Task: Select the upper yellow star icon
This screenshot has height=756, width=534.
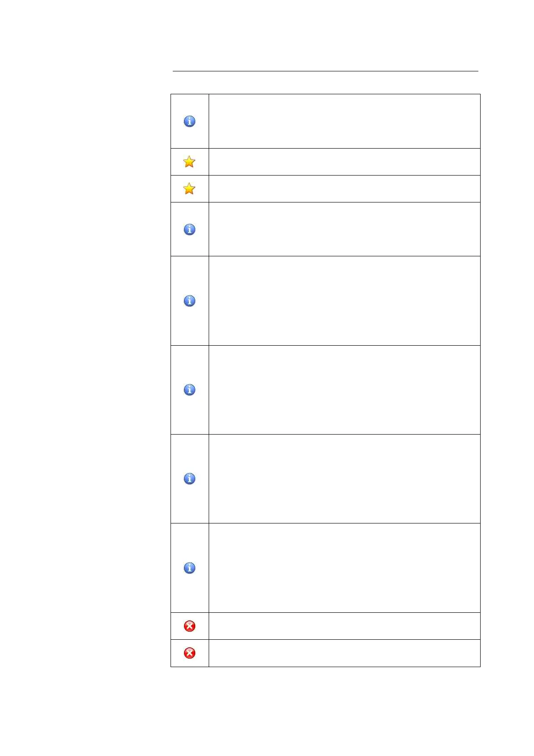Action: point(189,162)
